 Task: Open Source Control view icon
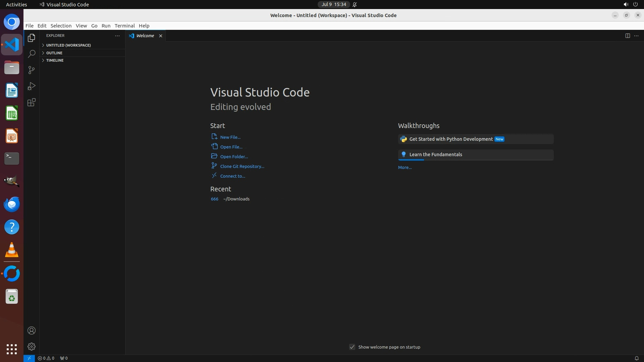(32, 70)
